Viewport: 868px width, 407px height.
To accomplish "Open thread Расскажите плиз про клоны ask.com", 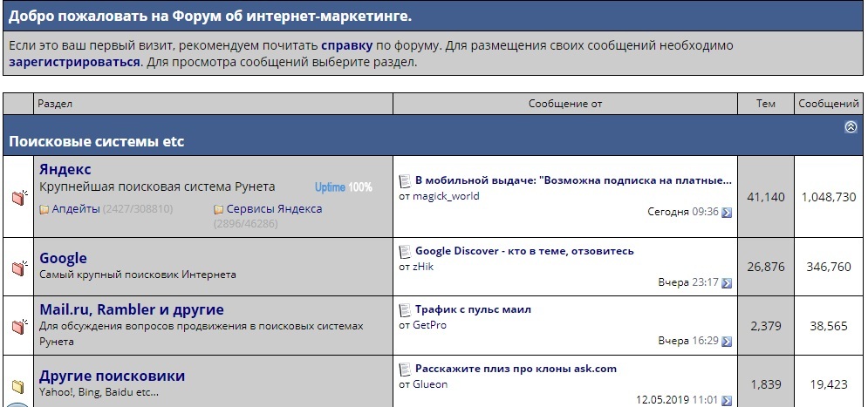I will 516,369.
